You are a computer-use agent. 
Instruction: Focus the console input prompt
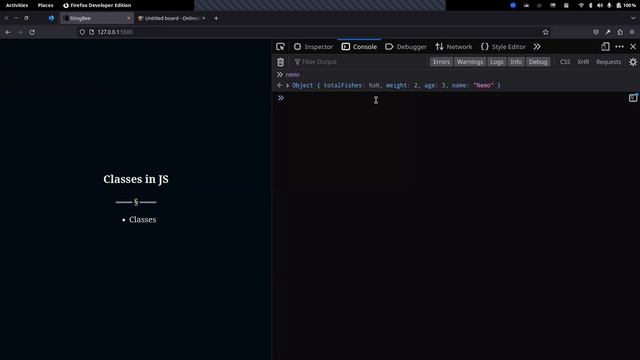(455, 98)
